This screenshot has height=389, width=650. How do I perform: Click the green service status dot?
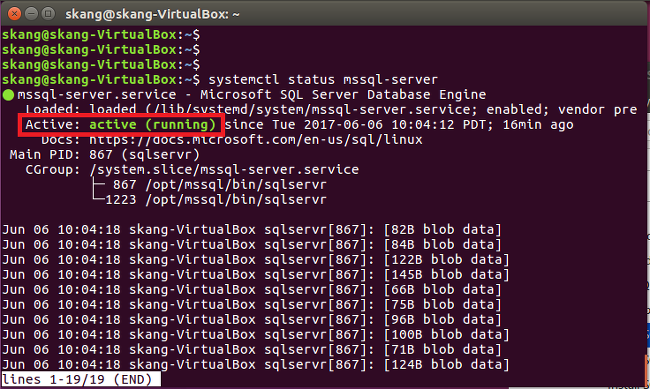8,95
